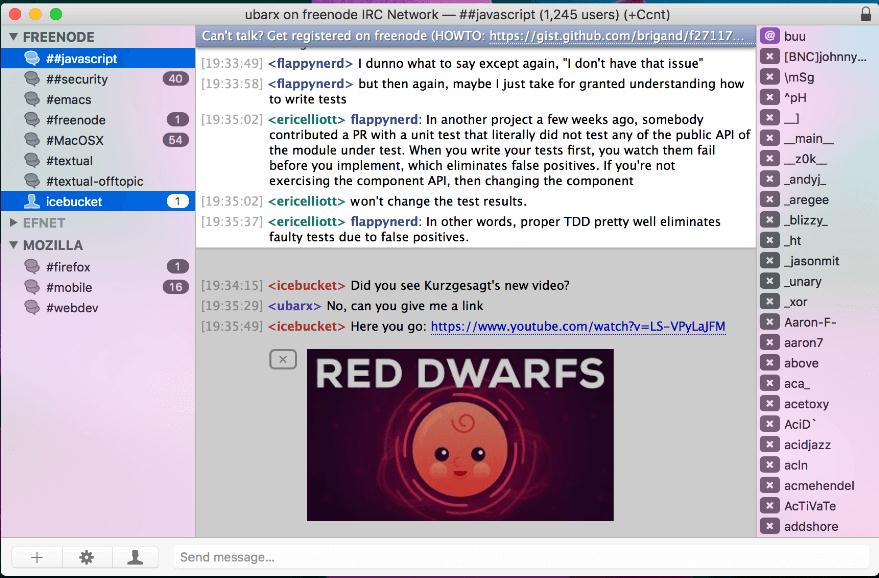
Task: Select user __z0k__ in member list
Action: coord(805,159)
